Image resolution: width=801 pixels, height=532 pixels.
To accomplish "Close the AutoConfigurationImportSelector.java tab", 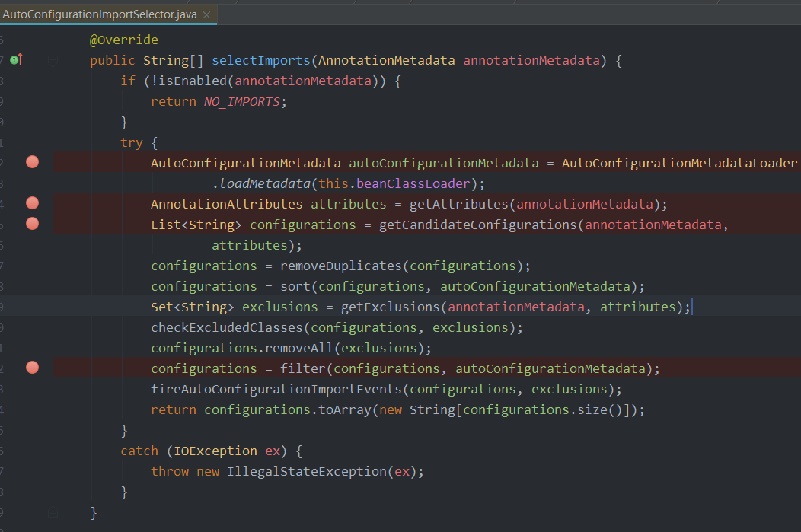I will pyautogui.click(x=206, y=14).
